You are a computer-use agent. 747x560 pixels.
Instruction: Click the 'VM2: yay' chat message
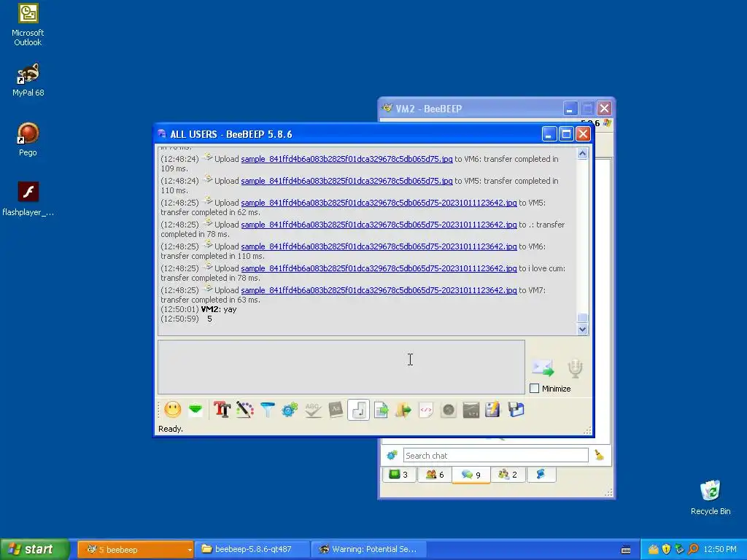(x=219, y=309)
